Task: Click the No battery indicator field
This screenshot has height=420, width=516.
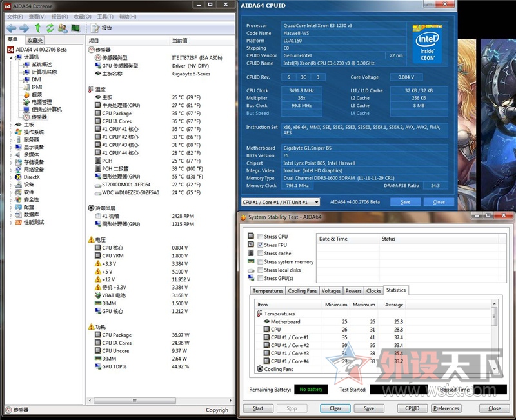Action: pyautogui.click(x=311, y=390)
